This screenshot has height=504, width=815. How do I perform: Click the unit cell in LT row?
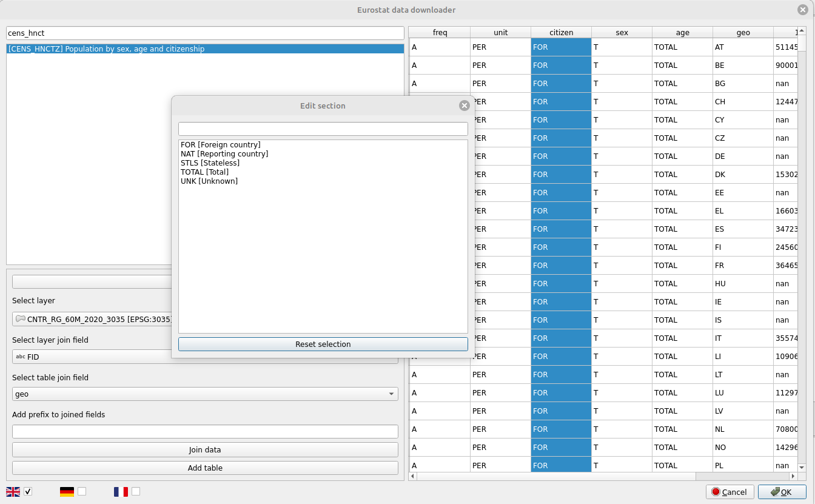pos(500,374)
